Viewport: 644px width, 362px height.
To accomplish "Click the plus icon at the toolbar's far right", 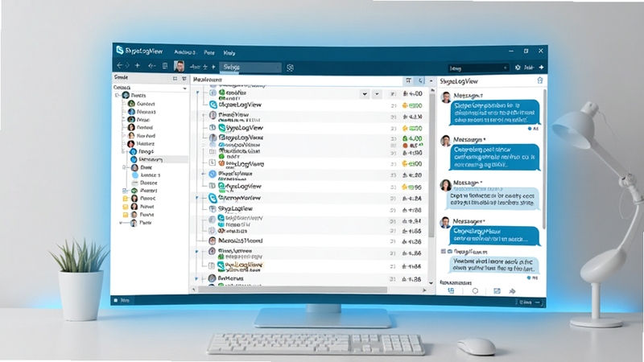I will (x=541, y=68).
